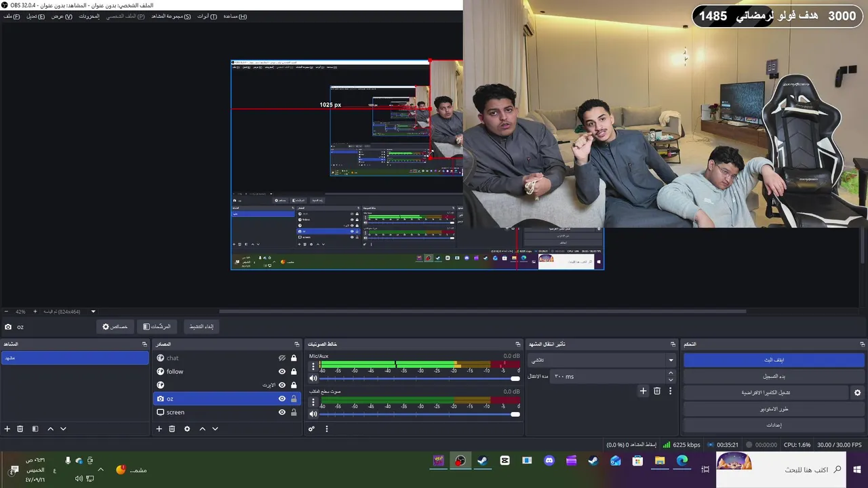Remove the current scene transition
Viewport: 868px width, 488px height.
pyautogui.click(x=657, y=391)
